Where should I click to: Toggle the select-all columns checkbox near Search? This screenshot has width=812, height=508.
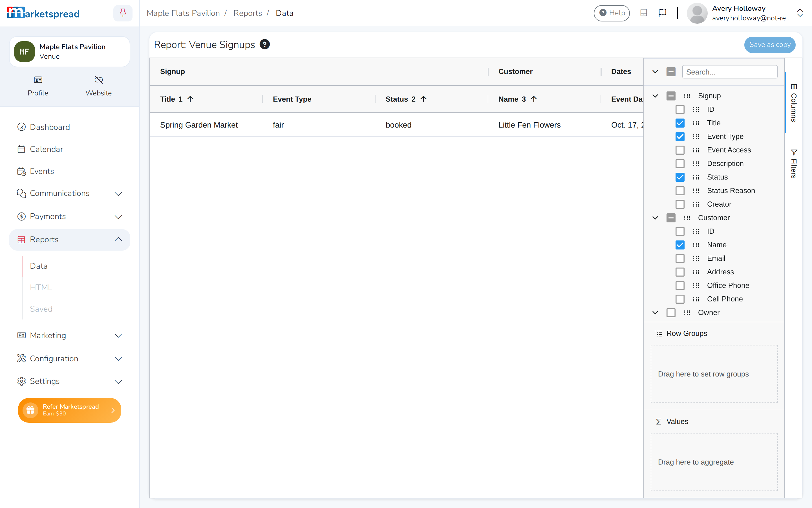(671, 72)
